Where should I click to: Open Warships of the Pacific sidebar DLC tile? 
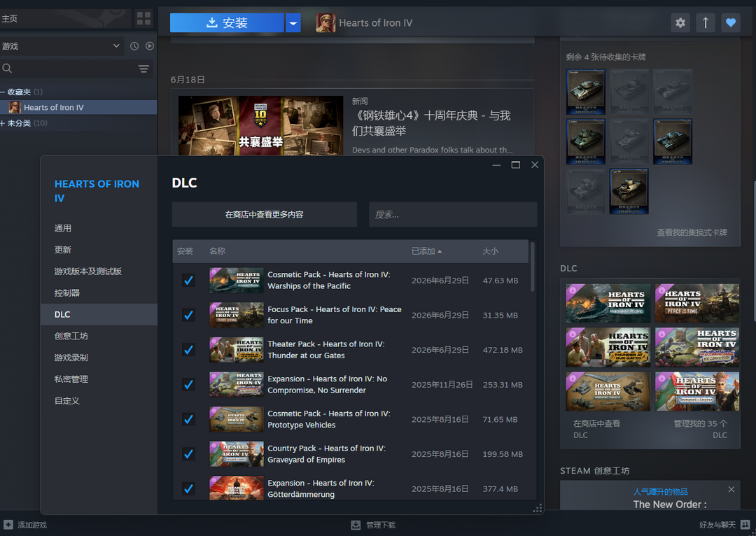(608, 303)
